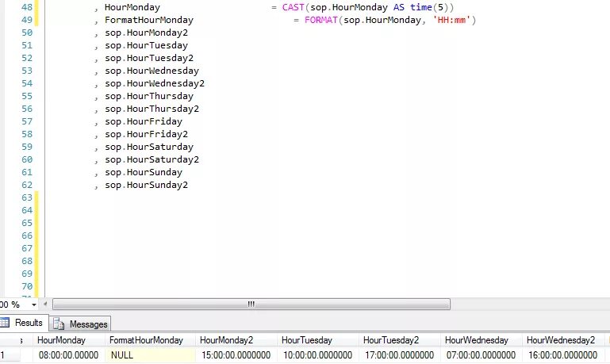Click the 'HH:mm' string literal
The width and height of the screenshot is (610, 364).
pyautogui.click(x=451, y=20)
